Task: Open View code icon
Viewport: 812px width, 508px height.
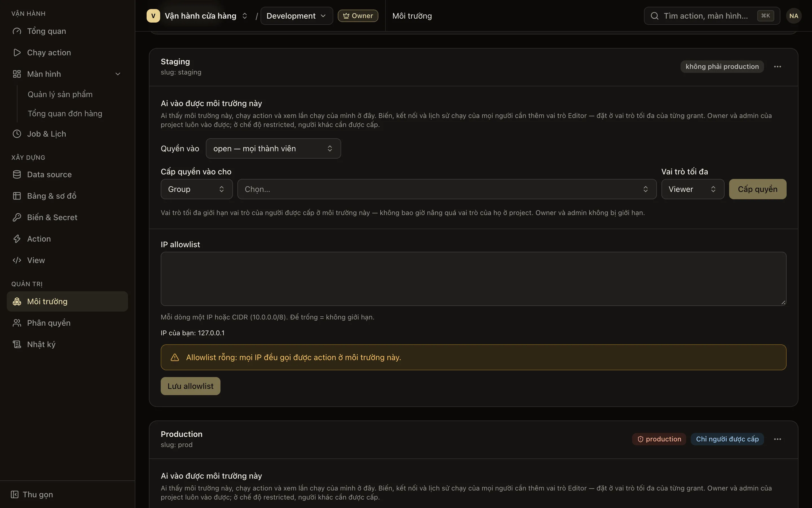Action: pos(17,260)
